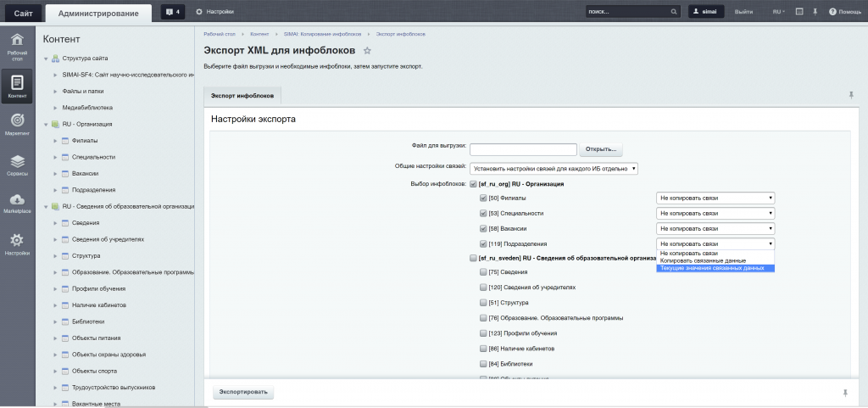The height and width of the screenshot is (408, 868).
Task: Switch to the Администрирование tab
Action: [99, 13]
